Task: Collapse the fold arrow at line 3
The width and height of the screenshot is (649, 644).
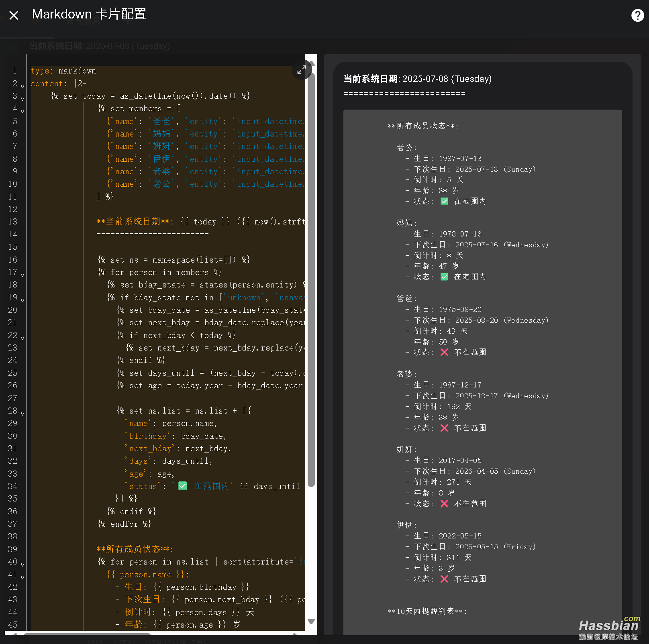Action: coord(22,98)
